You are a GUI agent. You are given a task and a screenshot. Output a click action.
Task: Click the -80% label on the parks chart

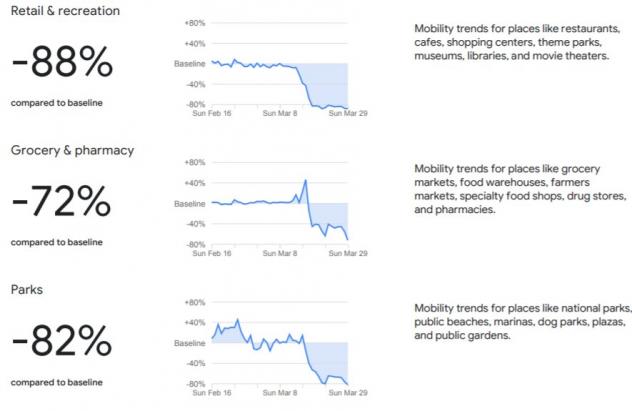[x=195, y=383]
